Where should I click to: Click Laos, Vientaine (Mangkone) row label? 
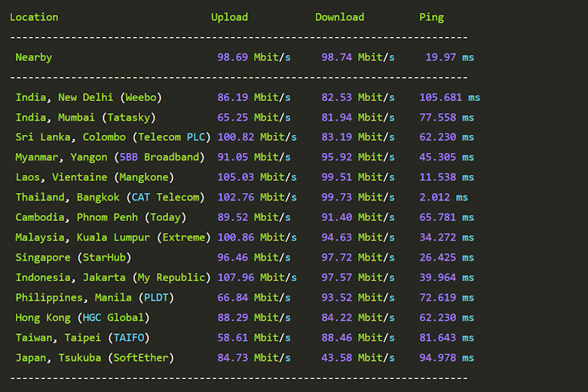pos(94,177)
